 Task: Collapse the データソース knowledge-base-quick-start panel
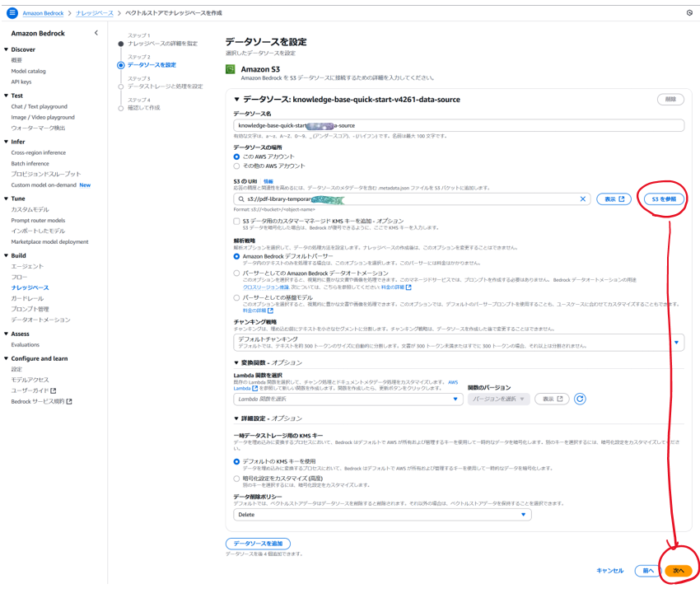[x=236, y=99]
